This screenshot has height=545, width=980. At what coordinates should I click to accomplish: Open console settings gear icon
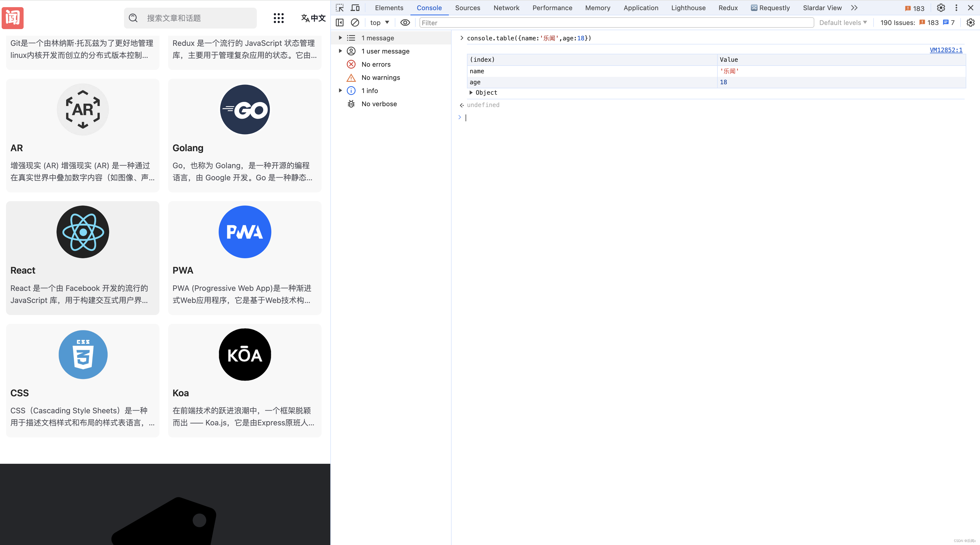(970, 23)
